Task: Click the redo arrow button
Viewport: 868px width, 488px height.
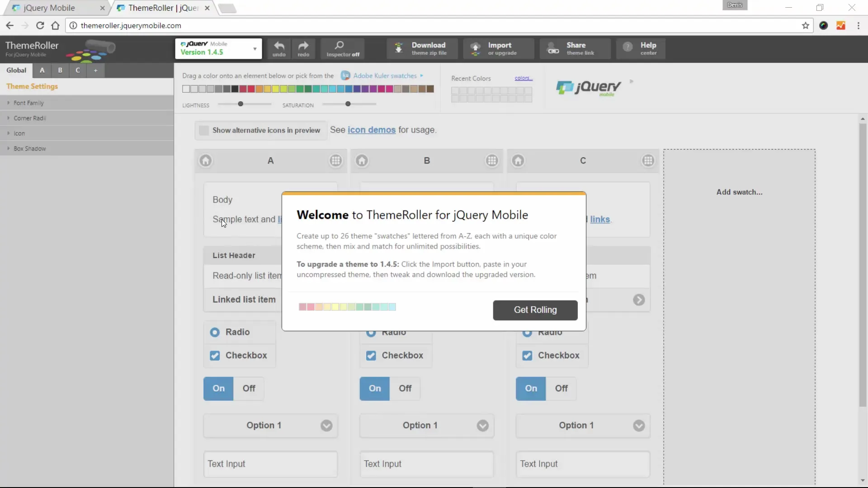Action: click(x=303, y=49)
